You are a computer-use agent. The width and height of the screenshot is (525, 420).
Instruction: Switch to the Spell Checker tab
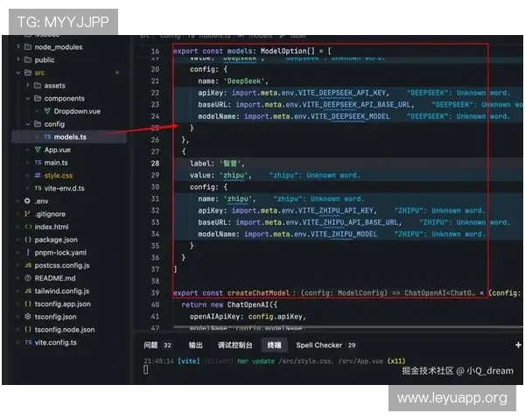tap(325, 345)
